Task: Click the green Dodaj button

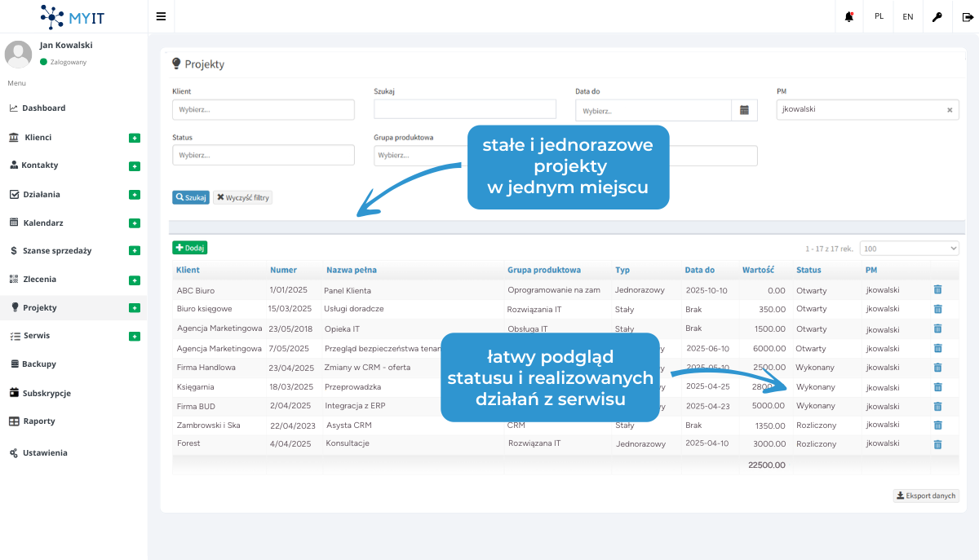Action: coord(189,248)
